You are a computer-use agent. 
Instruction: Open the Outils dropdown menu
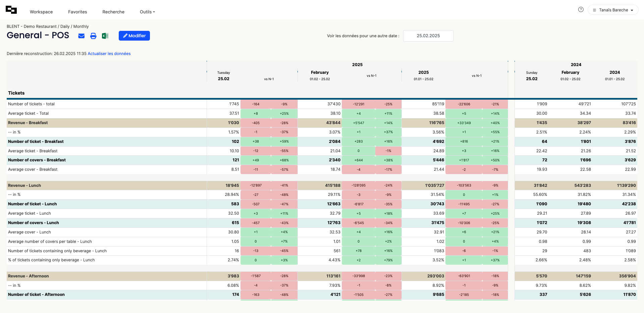coord(147,12)
